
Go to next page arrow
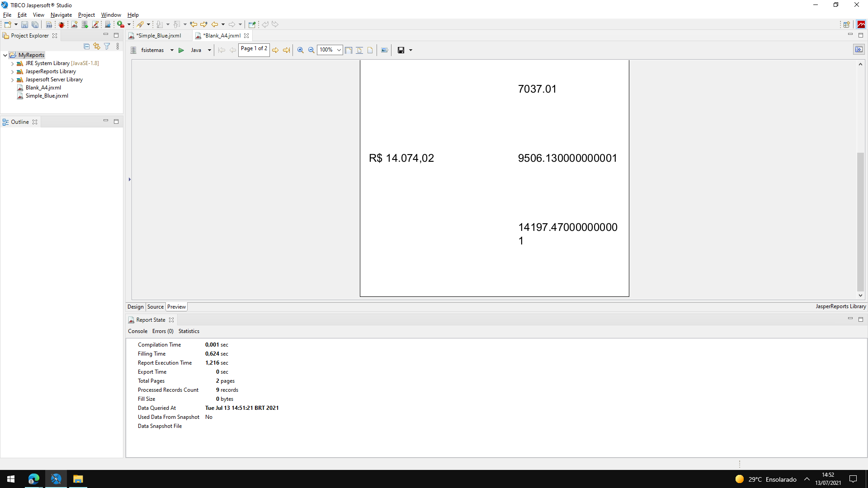coord(275,50)
